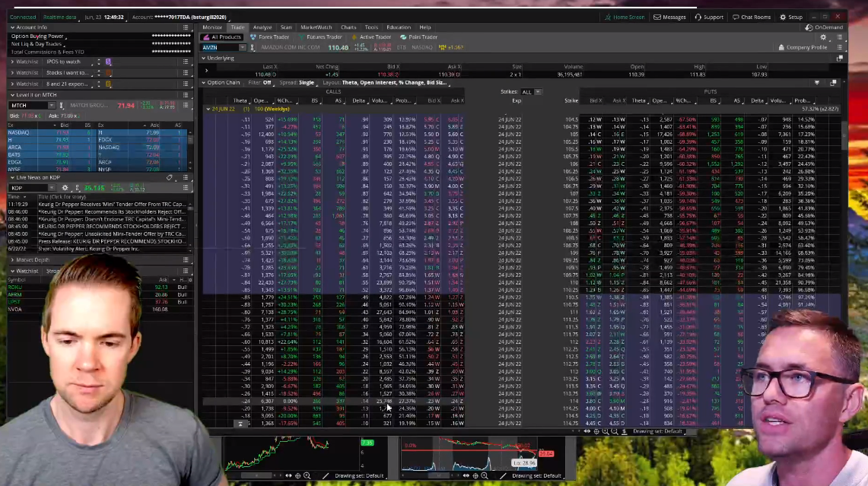The width and height of the screenshot is (868, 486).
Task: Expand the Market Depth section
Action: [x=12, y=260]
